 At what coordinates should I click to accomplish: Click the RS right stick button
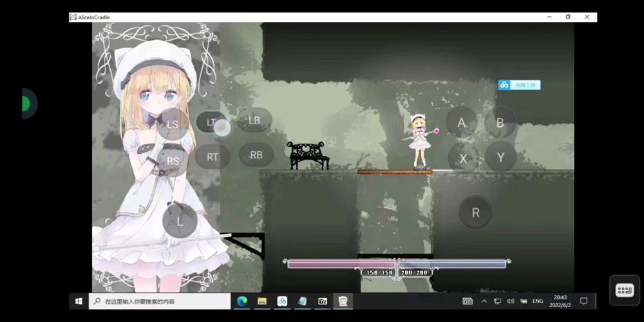pos(173,161)
